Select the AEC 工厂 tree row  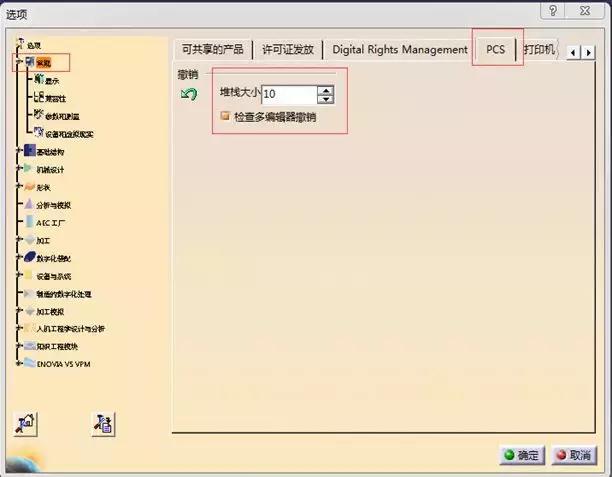(x=45, y=222)
